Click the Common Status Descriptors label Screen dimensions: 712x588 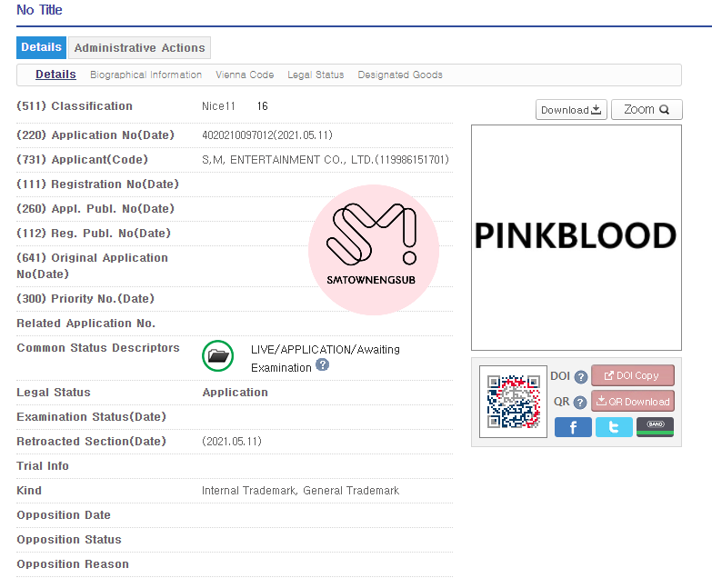[98, 348]
